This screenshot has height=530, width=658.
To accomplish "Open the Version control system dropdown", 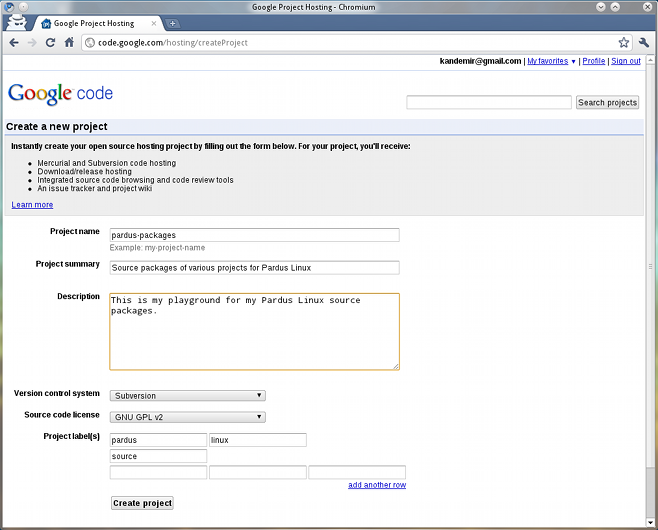I will tap(188, 396).
